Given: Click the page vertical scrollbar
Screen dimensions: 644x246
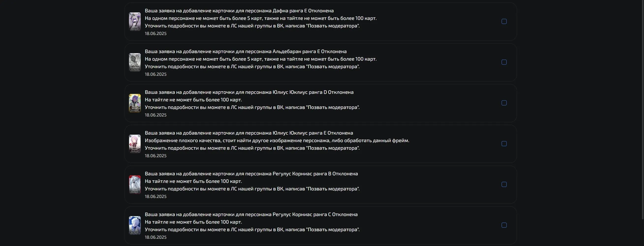Looking at the screenshot, I should [643, 110].
